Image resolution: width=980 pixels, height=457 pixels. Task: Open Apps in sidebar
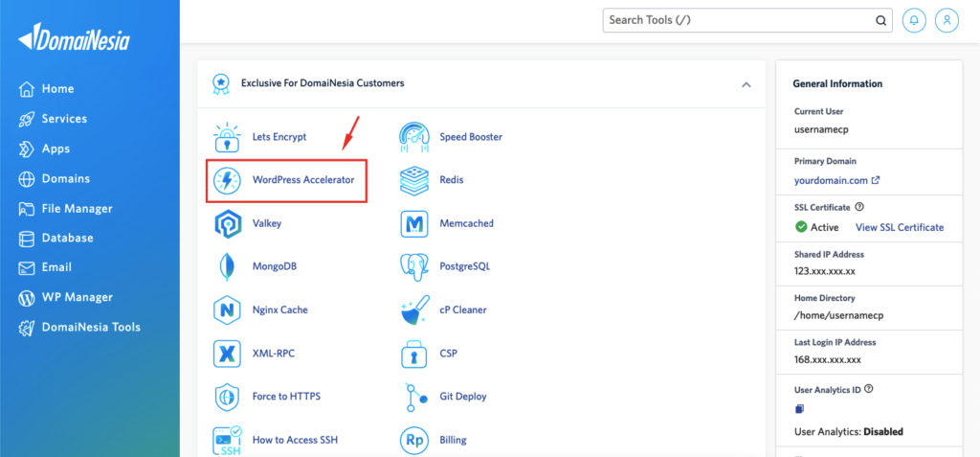[x=44, y=149]
